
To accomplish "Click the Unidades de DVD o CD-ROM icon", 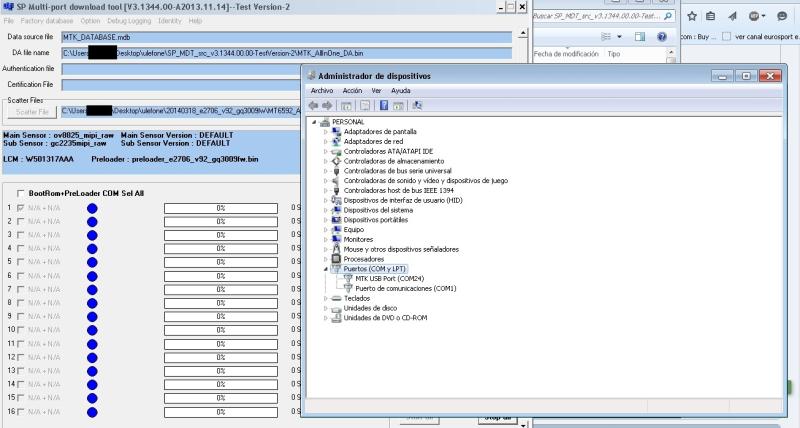I will click(x=336, y=318).
